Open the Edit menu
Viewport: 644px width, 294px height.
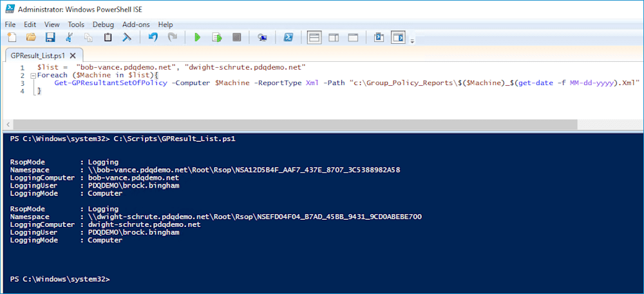click(30, 24)
